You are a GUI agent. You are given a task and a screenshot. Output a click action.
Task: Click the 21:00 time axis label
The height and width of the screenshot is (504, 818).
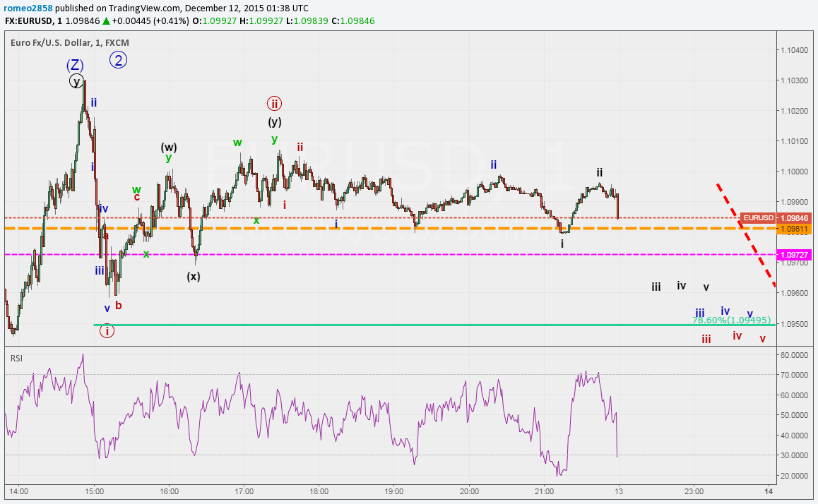click(544, 491)
